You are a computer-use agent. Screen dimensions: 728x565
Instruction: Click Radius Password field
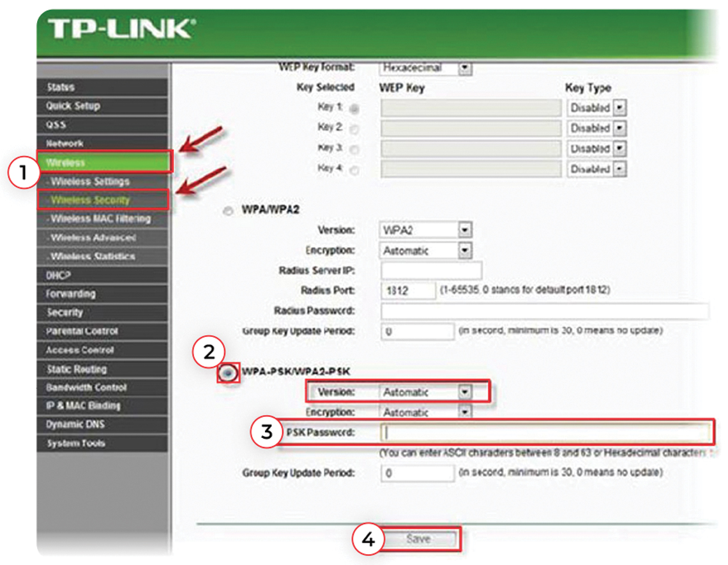(545, 311)
